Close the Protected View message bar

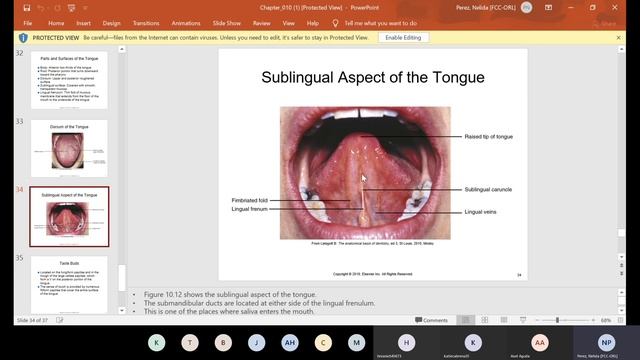pos(618,38)
